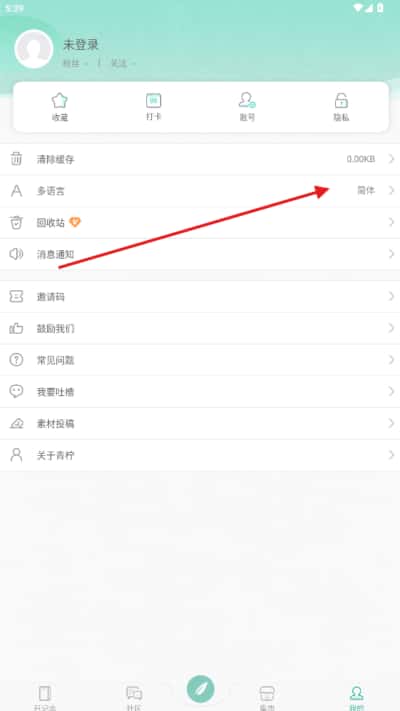Tap the chevron on the 素材投稿 row
The image size is (400, 711).
click(x=391, y=423)
